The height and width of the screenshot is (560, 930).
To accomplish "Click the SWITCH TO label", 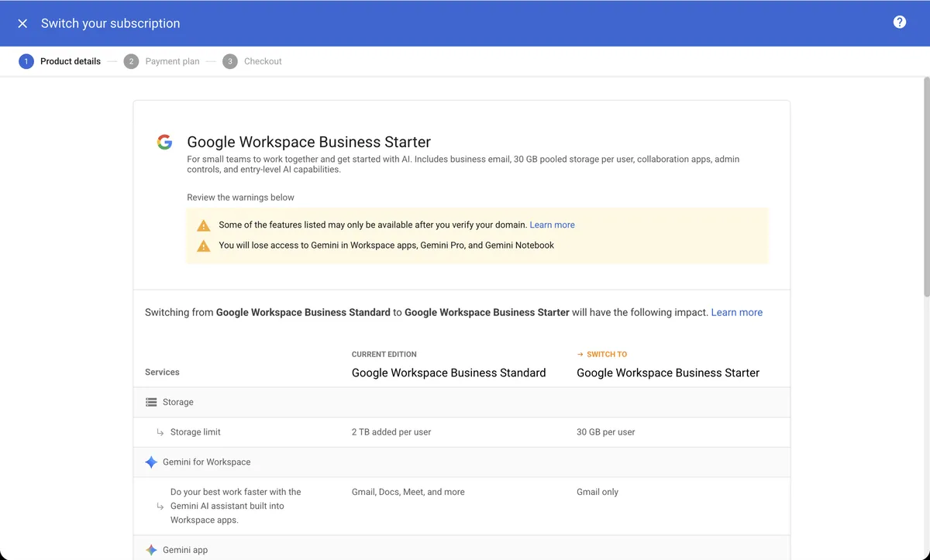I will (x=607, y=354).
